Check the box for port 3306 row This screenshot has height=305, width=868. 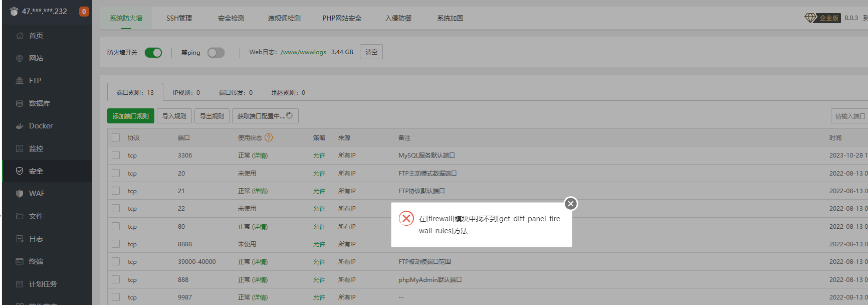116,155
